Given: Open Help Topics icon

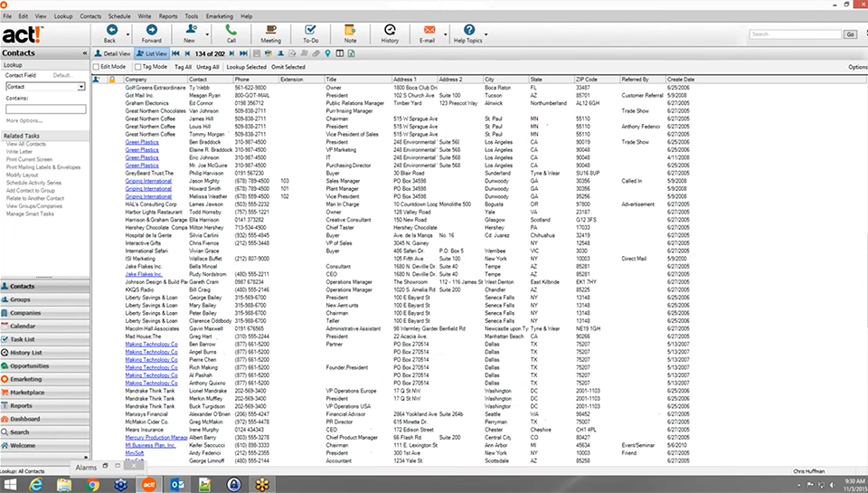Looking at the screenshot, I should click(x=469, y=30).
